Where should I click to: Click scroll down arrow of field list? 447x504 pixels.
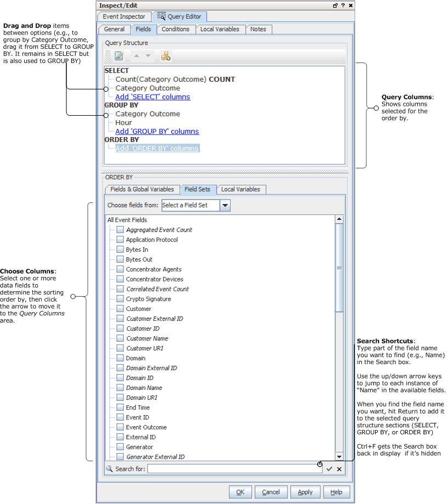pos(339,456)
